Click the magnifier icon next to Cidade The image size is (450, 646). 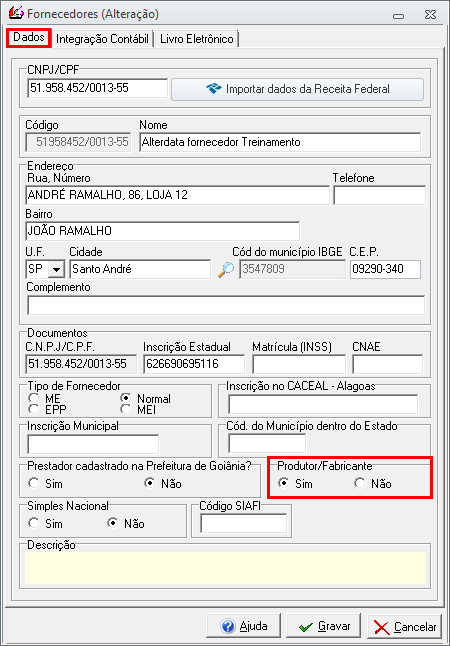225,269
